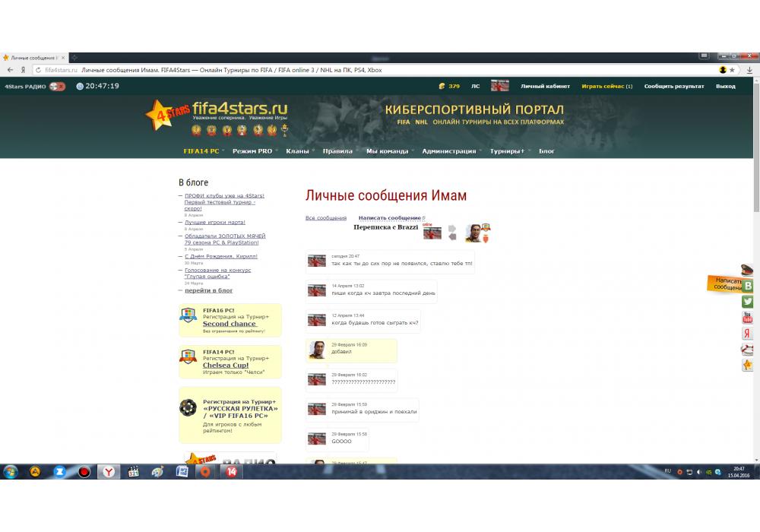Click the VK social icon in sidebar
The width and height of the screenshot is (760, 532).
coord(748,286)
